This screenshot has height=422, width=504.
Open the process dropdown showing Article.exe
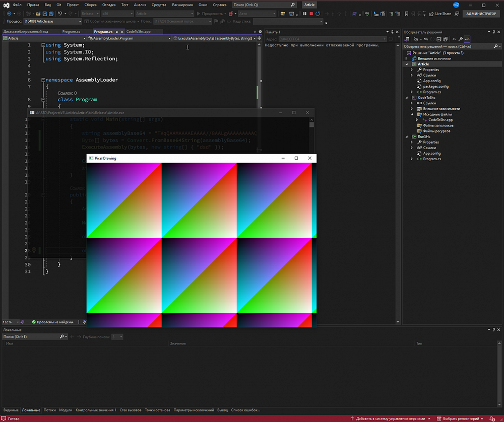(x=53, y=21)
